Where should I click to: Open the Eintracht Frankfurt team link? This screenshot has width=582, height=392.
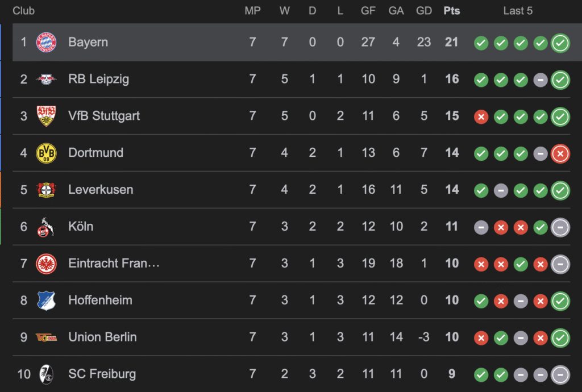pos(114,264)
